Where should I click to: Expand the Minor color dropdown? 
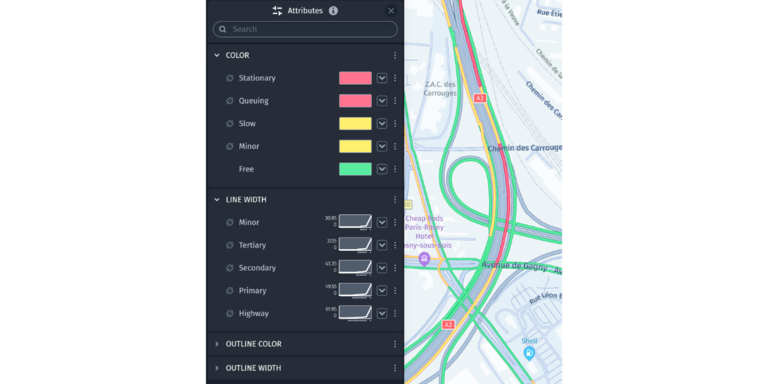click(x=382, y=146)
